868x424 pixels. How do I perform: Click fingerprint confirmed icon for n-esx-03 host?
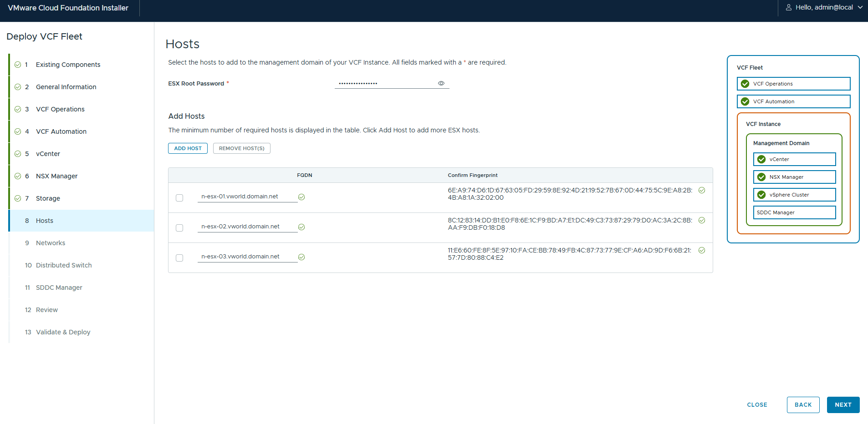pos(702,250)
